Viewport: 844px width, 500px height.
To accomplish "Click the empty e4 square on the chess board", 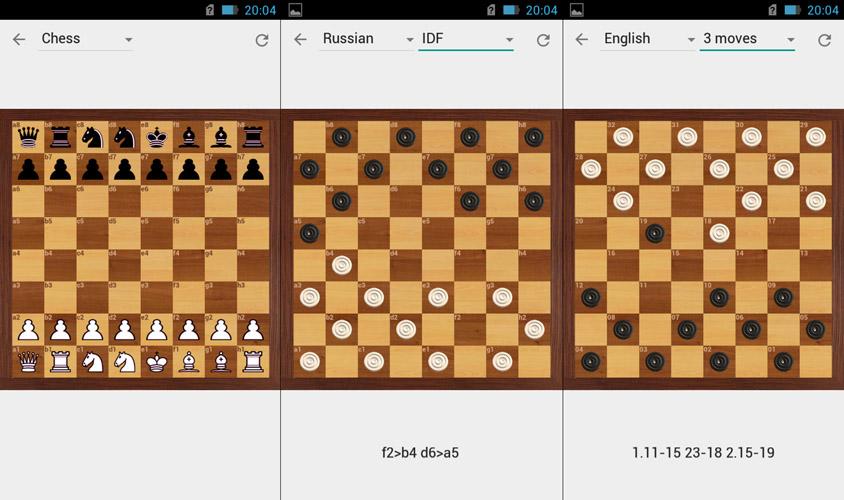I will tap(157, 265).
